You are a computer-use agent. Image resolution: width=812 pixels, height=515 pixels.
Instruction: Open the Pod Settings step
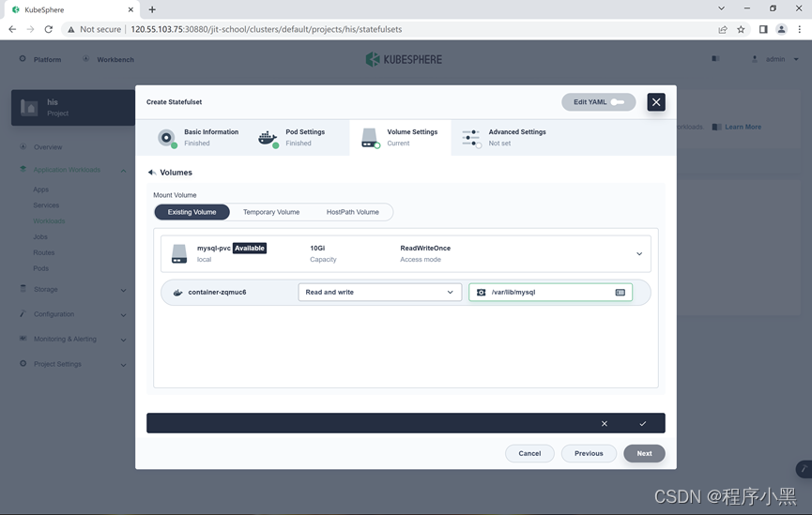292,138
